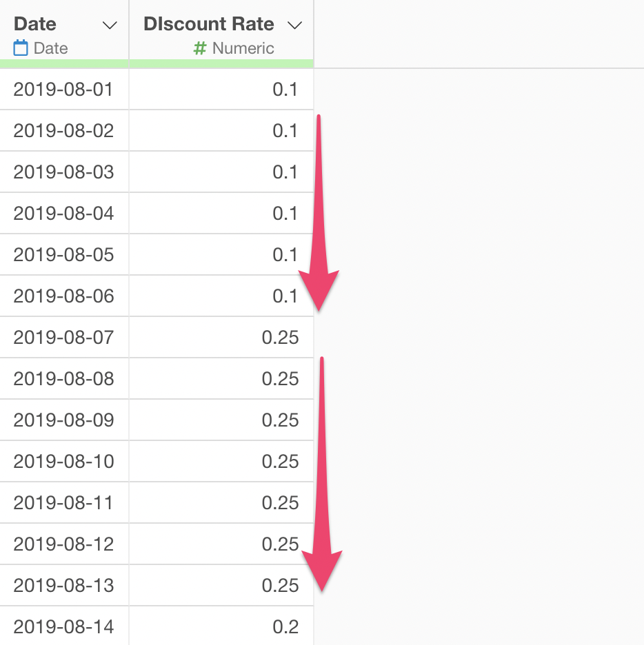Select the 2019-08-07 date cell
The width and height of the screenshot is (644, 645).
(x=63, y=338)
